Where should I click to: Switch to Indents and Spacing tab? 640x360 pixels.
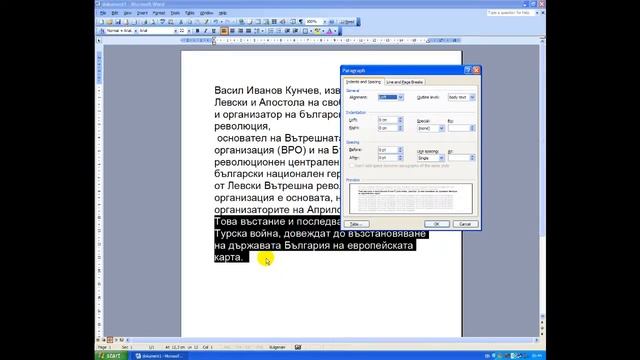363,82
